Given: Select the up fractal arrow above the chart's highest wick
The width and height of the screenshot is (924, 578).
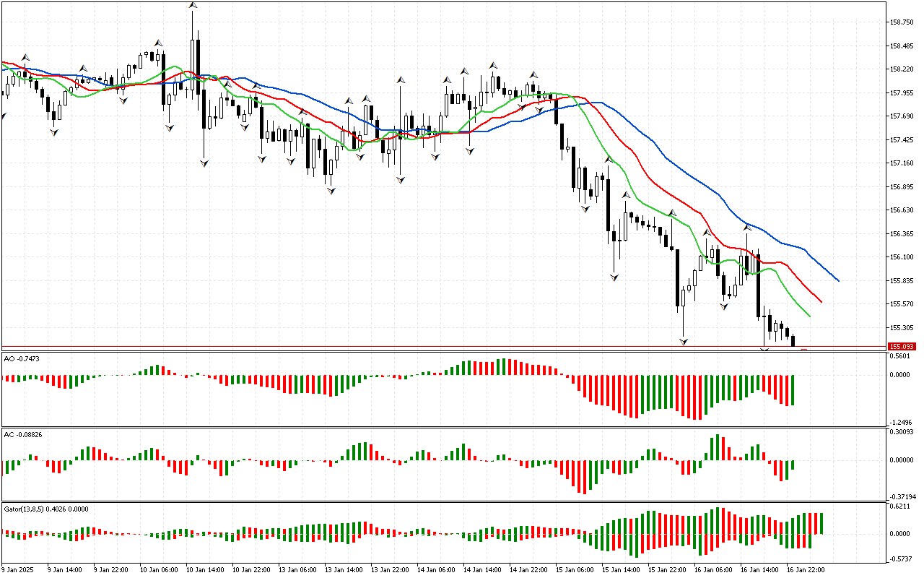Looking at the screenshot, I should click(192, 6).
